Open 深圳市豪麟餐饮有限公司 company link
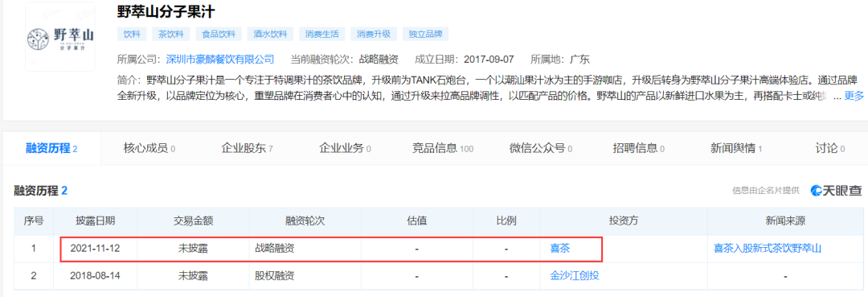The image size is (868, 297). pyautogui.click(x=220, y=60)
